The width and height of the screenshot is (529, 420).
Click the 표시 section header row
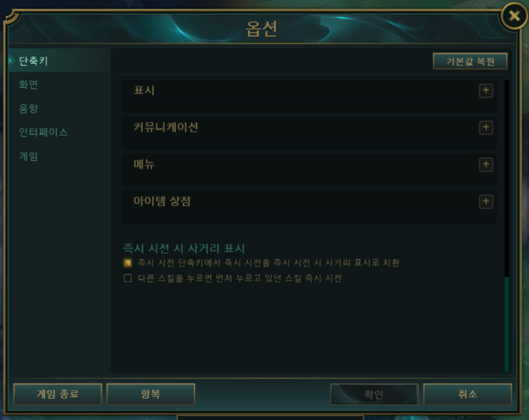[x=309, y=96]
